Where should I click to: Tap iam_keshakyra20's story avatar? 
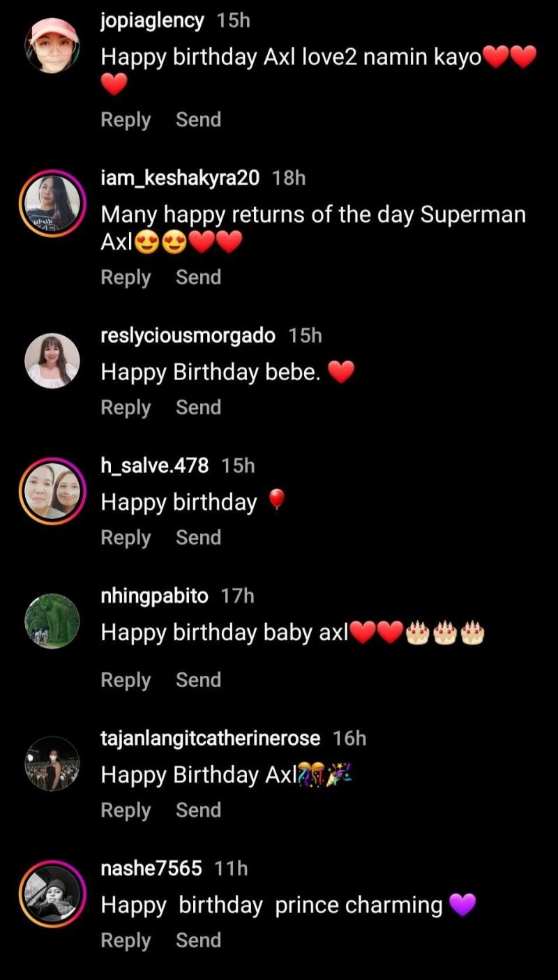pyautogui.click(x=52, y=203)
